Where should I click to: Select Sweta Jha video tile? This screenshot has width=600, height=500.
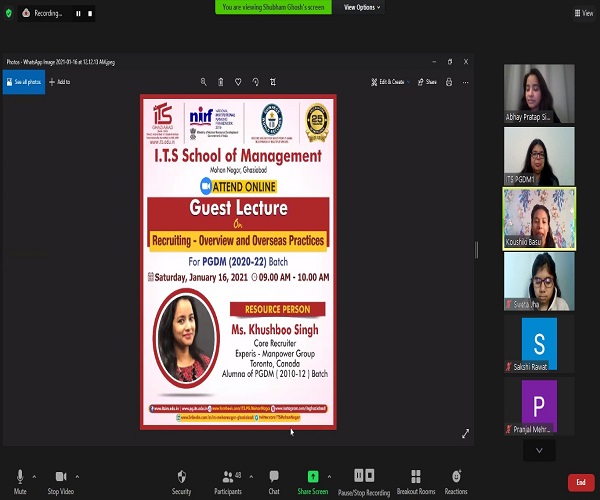(539, 281)
